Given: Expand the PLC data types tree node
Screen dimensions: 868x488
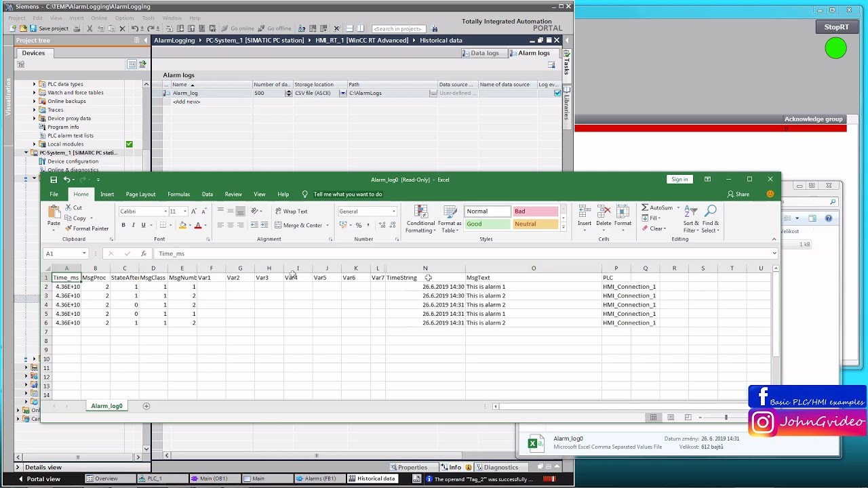Looking at the screenshot, I should point(34,84).
